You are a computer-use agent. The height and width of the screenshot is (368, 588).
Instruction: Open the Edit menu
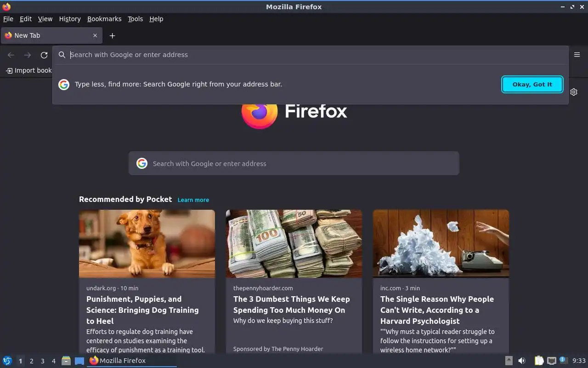pos(26,19)
